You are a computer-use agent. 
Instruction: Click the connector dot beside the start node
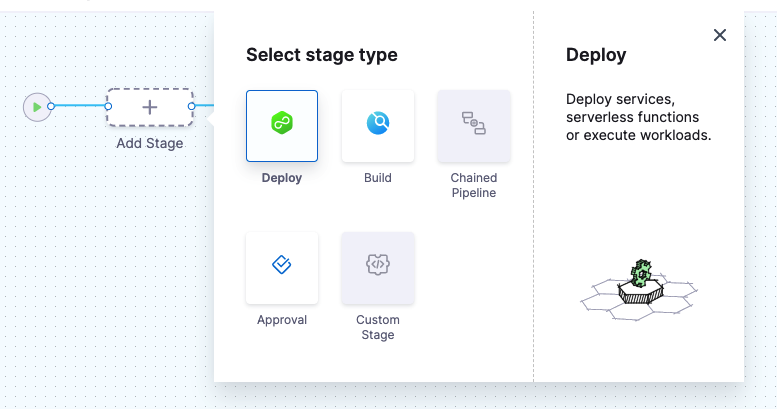(51, 106)
